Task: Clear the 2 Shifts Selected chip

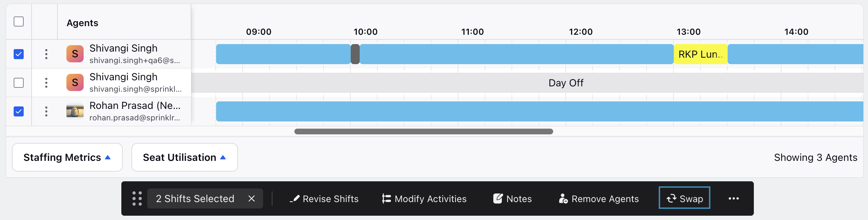Action: click(252, 199)
